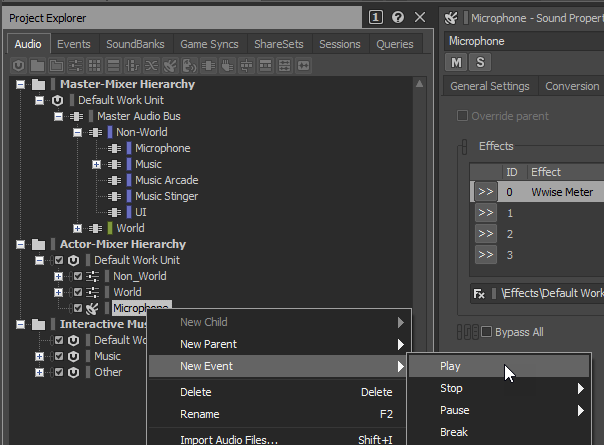The width and height of the screenshot is (604, 445).
Task: Click the purple color tag of Music Arcade
Action: coord(129,180)
